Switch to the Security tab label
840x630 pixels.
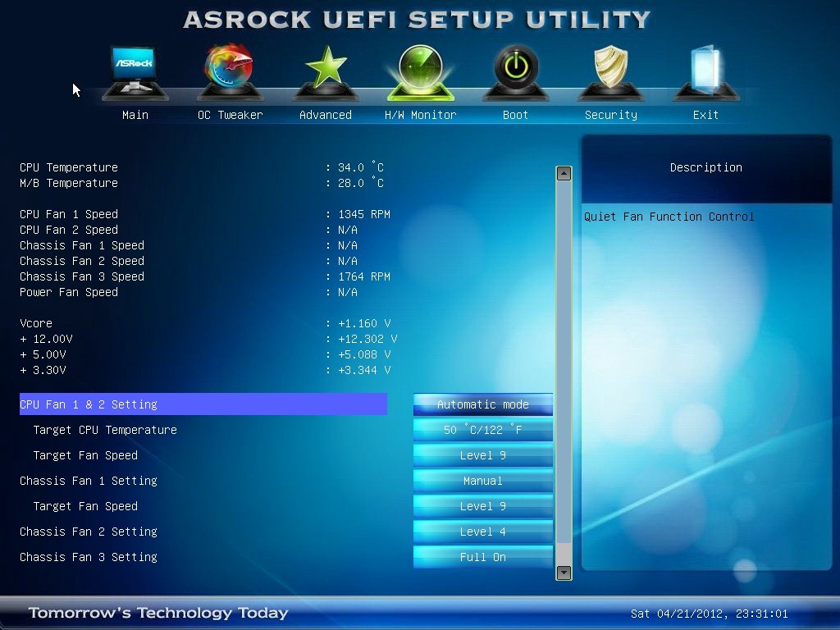click(610, 115)
